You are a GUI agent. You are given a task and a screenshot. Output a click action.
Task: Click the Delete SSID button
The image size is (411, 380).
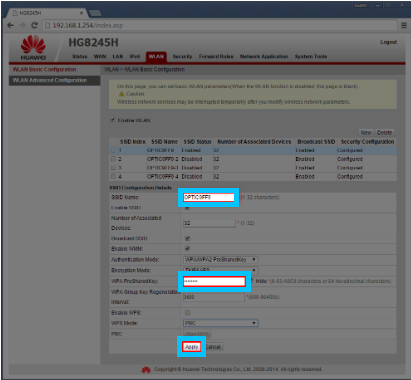pyautogui.click(x=384, y=133)
